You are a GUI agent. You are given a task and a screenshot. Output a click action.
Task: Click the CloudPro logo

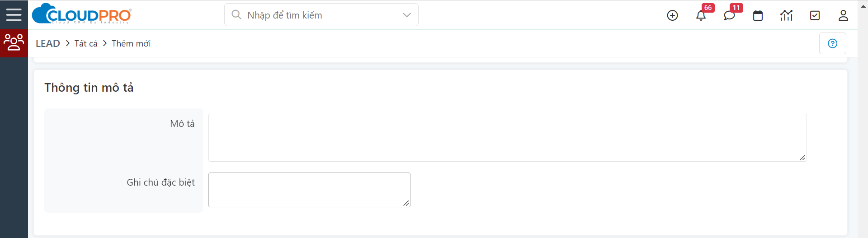click(82, 14)
